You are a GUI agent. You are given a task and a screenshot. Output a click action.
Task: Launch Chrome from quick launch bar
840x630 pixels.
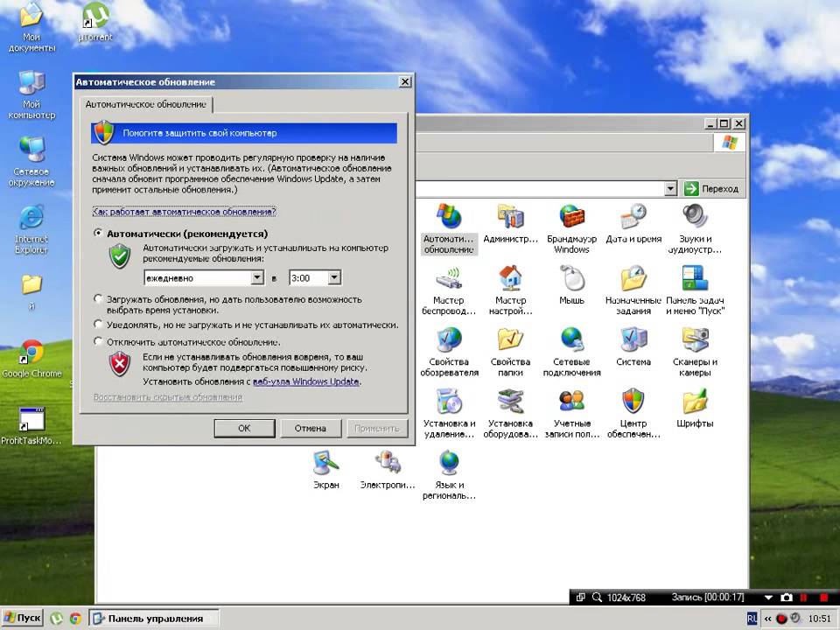click(75, 619)
